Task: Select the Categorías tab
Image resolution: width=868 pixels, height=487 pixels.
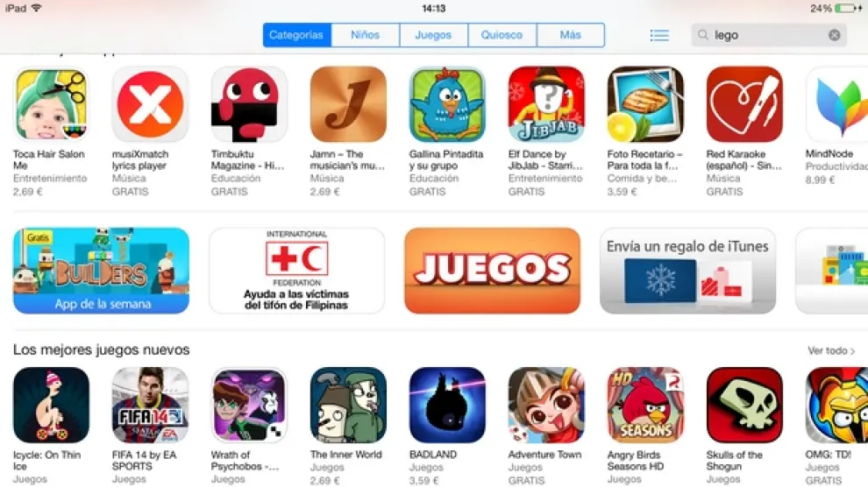Action: (296, 35)
